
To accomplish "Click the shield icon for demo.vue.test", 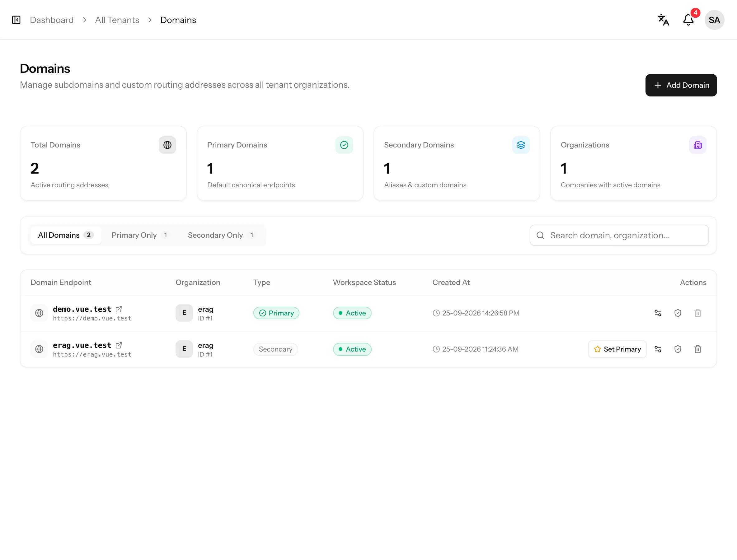I will (x=678, y=313).
